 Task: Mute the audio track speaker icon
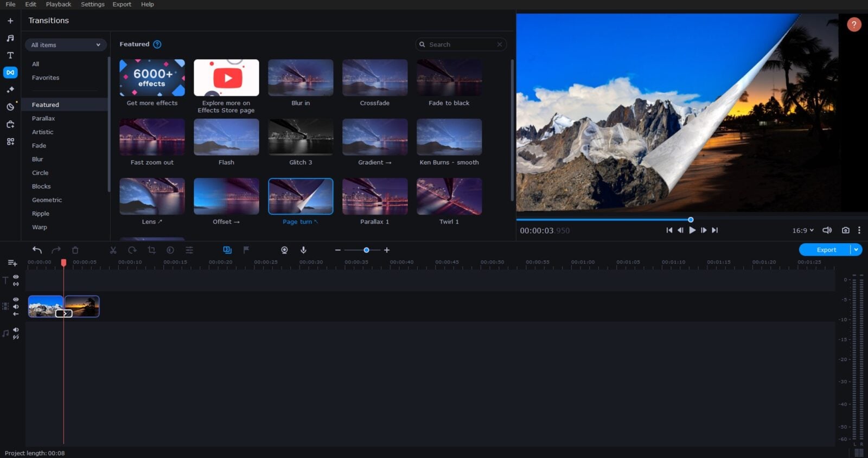pyautogui.click(x=16, y=330)
